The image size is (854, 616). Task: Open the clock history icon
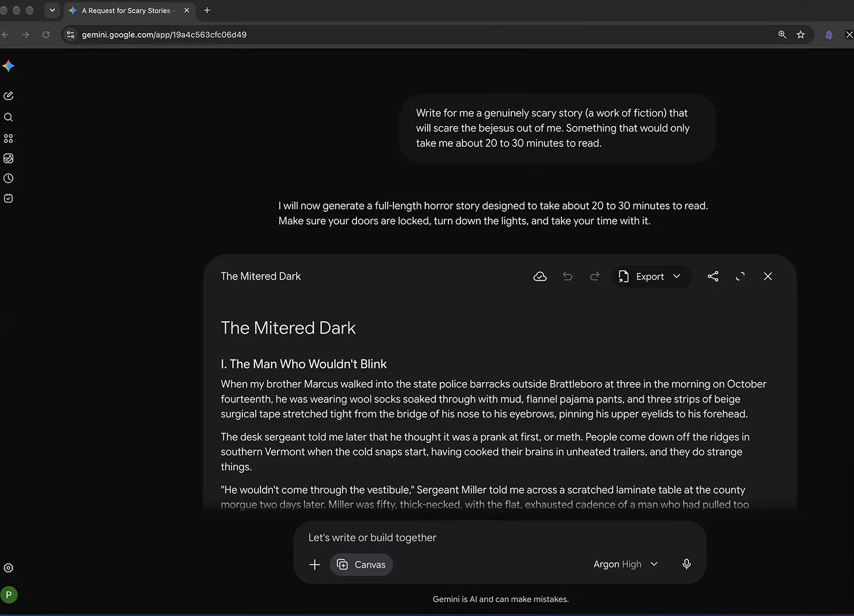coord(8,178)
